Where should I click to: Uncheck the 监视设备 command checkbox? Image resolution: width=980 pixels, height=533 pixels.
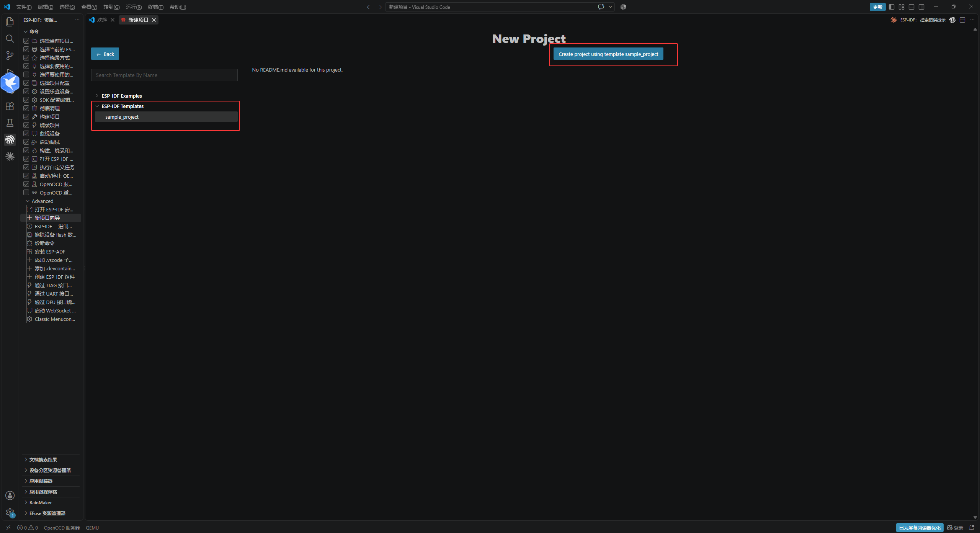[x=26, y=134]
